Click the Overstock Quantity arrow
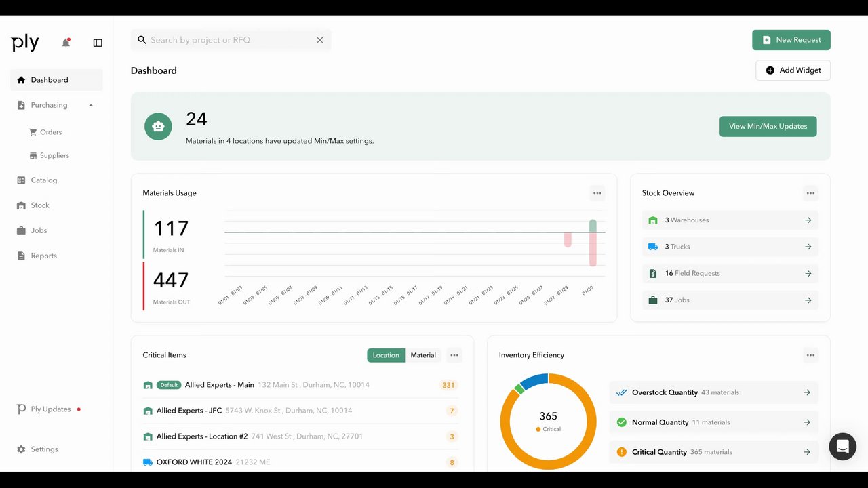The width and height of the screenshot is (868, 488). coord(807,392)
